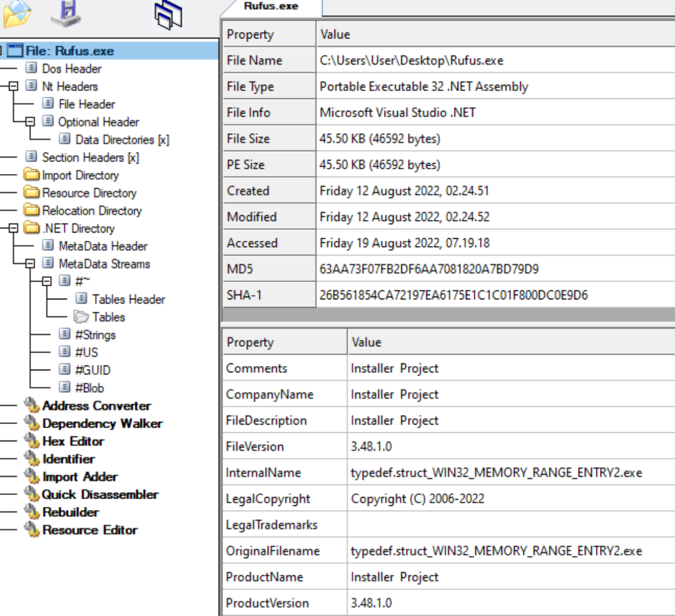Launch the Hex Editor tool

[x=73, y=441]
